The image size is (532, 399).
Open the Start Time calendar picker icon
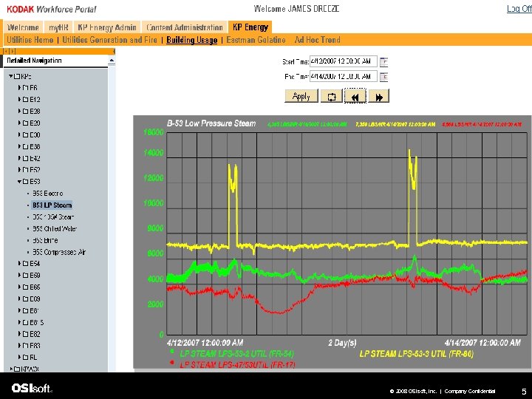(383, 62)
